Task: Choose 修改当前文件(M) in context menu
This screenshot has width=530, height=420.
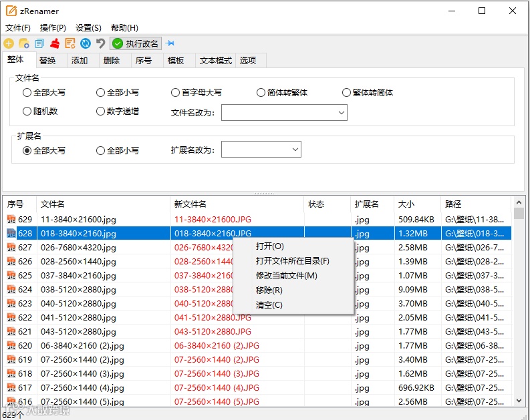Action: 293,276
